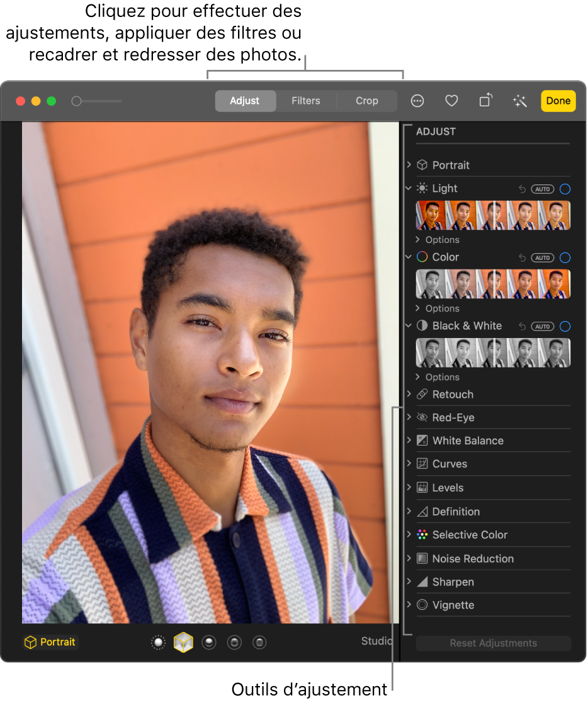
Task: Undo Black & White adjustment with revert arrow
Action: tap(522, 327)
